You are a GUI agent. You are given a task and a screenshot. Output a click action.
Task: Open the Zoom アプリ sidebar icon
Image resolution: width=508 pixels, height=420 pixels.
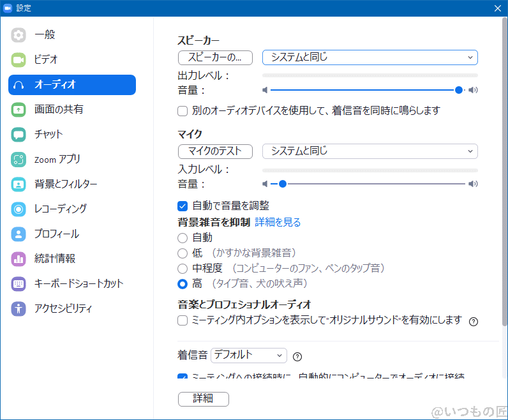click(19, 160)
